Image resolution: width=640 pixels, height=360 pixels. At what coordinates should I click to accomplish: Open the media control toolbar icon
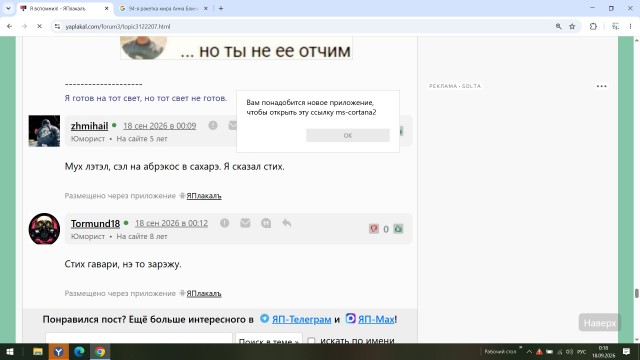pyautogui.click(x=616, y=27)
